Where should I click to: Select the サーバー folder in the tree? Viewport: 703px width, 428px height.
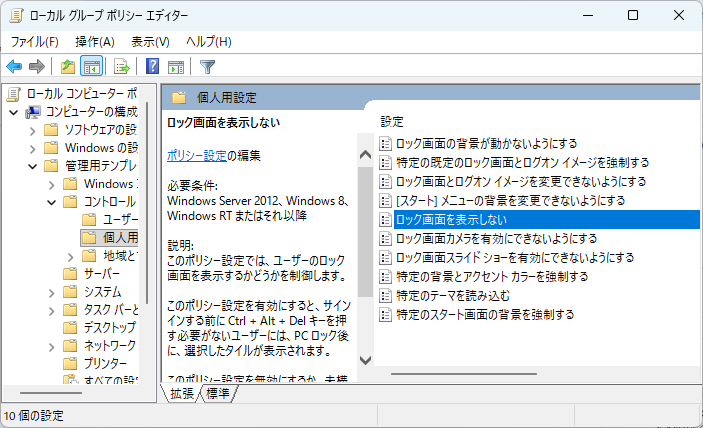[101, 273]
